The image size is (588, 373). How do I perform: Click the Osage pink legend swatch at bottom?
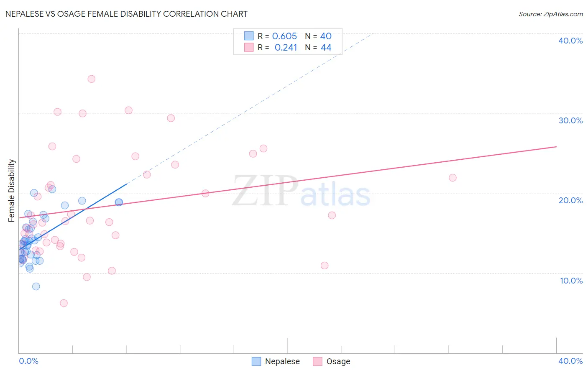[x=317, y=361]
